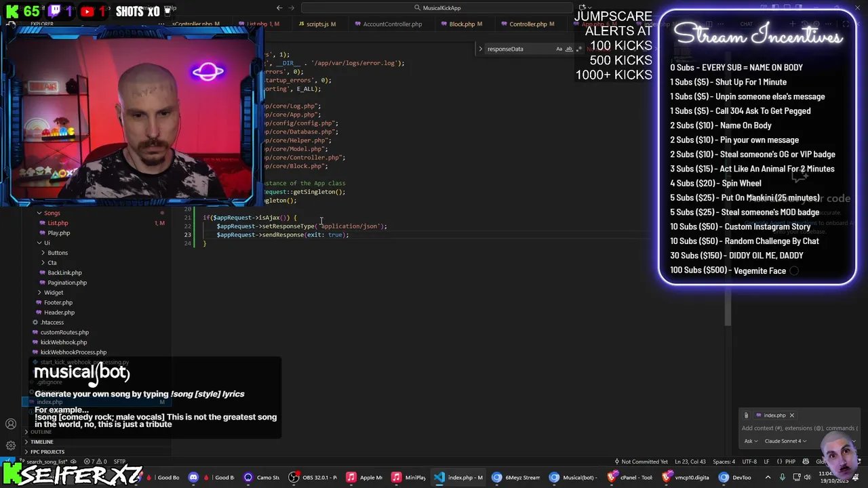
Task: Open MiniPlayer from the taskbar
Action: 409,477
